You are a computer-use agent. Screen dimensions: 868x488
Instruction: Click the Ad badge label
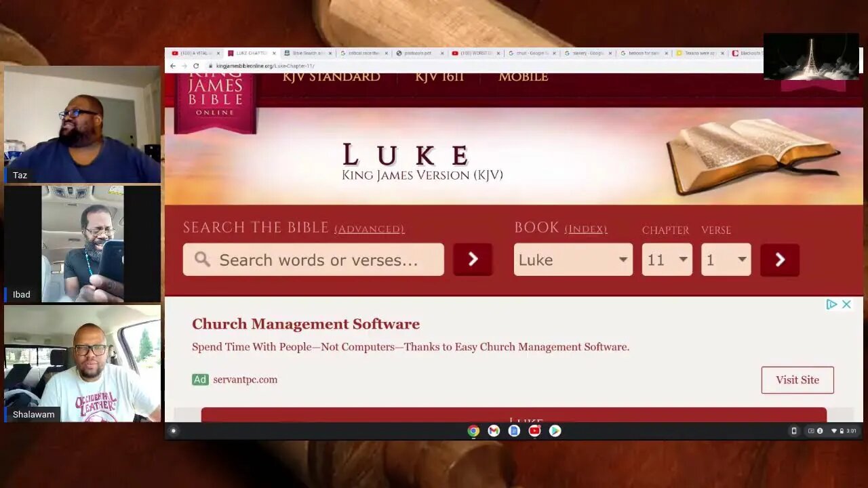click(200, 380)
